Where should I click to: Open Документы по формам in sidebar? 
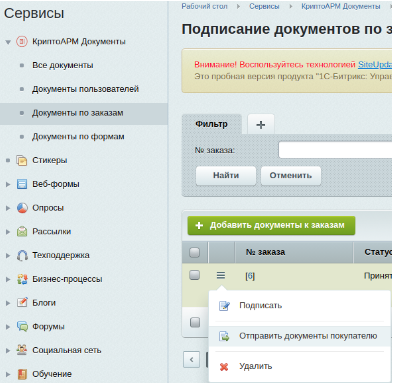[78, 137]
